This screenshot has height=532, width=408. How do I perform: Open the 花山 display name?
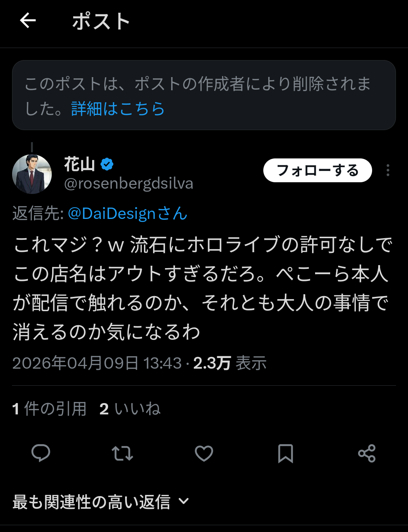pyautogui.click(x=79, y=164)
